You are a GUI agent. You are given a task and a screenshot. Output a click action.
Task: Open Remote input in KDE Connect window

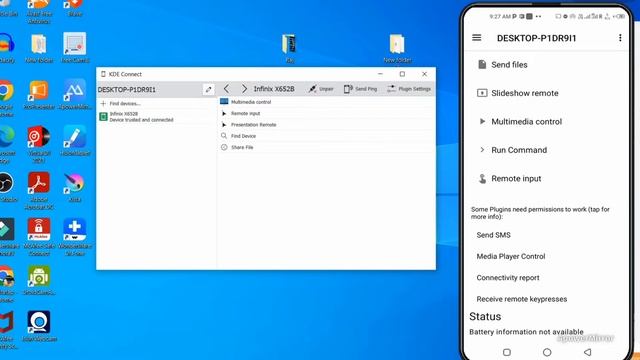327,113
